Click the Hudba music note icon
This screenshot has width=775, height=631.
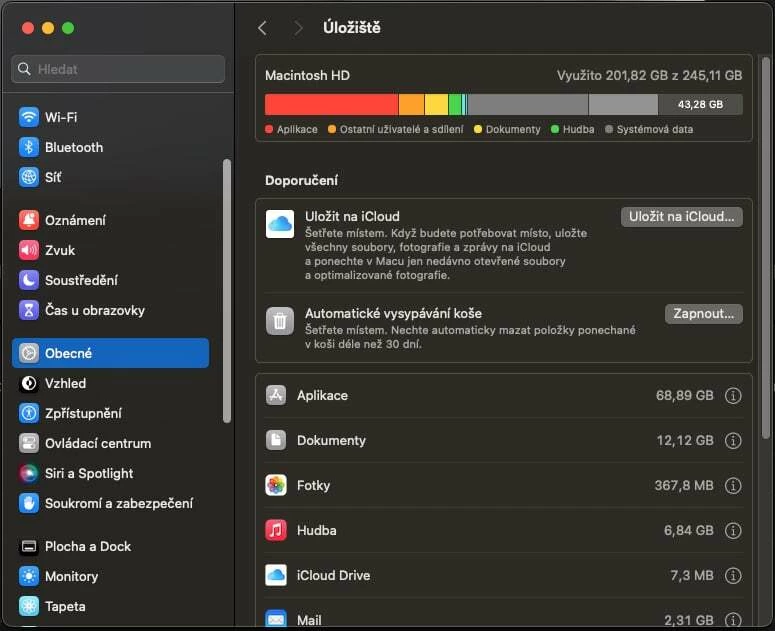(x=276, y=530)
